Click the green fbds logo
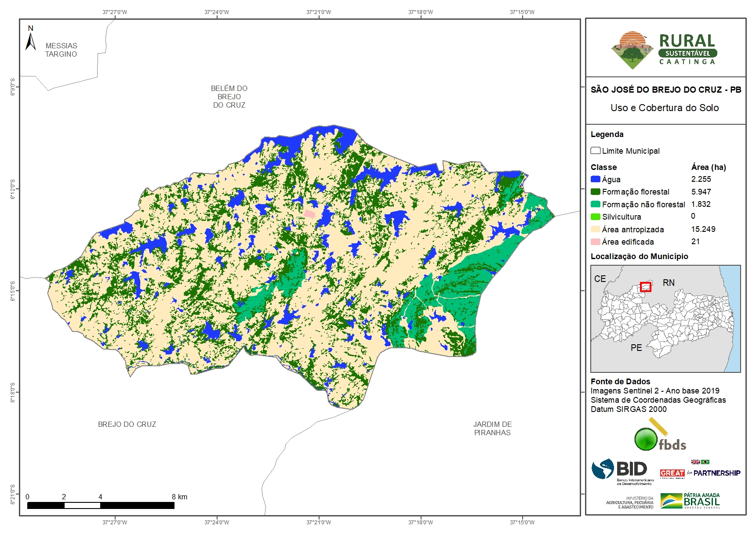756x534 pixels. (659, 437)
